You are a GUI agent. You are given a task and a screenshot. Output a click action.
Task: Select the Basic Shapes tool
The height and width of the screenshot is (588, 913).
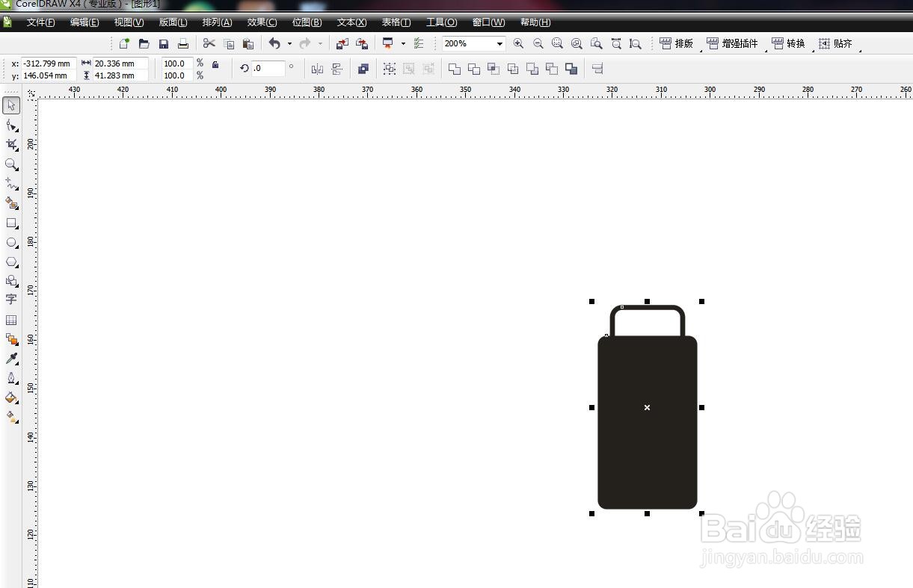[x=11, y=281]
